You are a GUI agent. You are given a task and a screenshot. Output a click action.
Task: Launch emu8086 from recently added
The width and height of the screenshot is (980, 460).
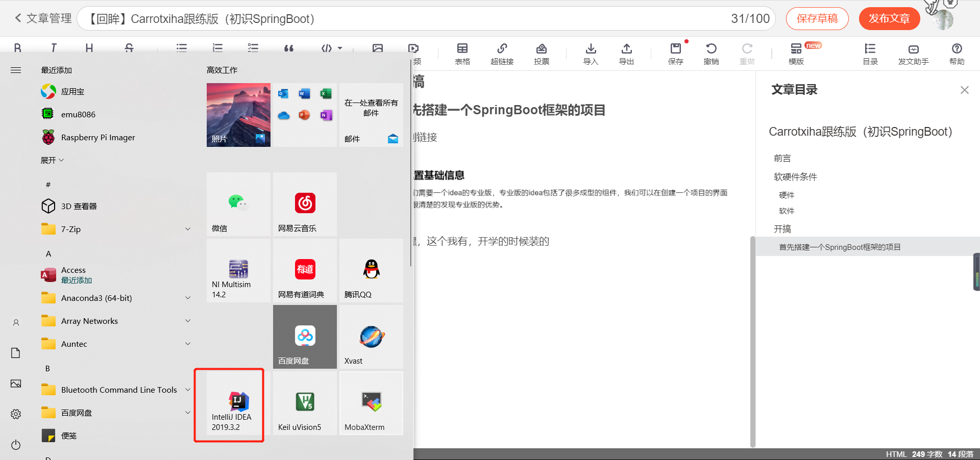coord(116,114)
